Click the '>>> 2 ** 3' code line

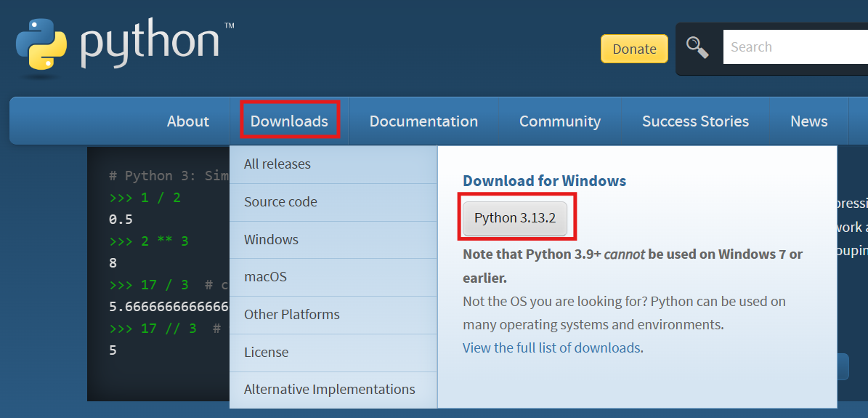point(149,241)
